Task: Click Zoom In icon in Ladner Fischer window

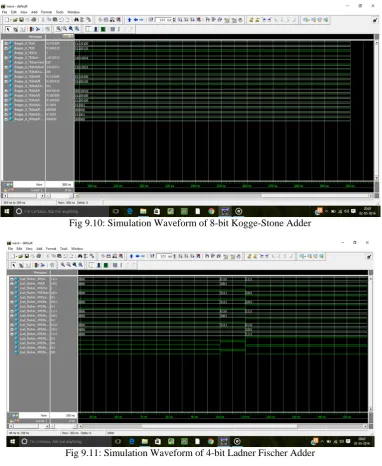Action: 62,265
